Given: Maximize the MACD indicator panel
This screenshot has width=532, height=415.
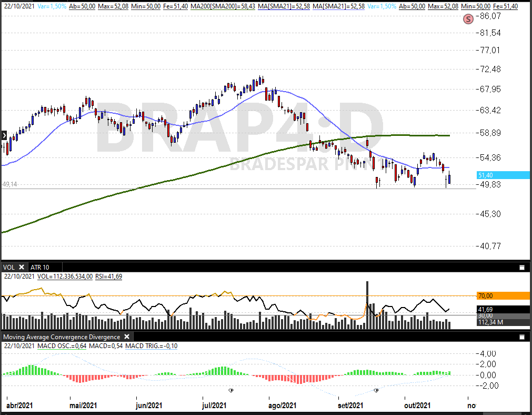Looking at the screenshot, I should [522, 337].
